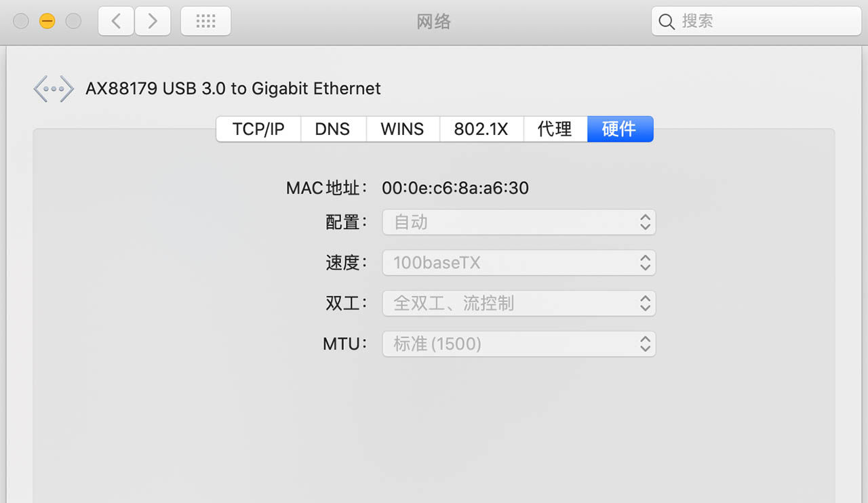Click the MAC address value text
The width and height of the screenshot is (868, 503).
[455, 188]
